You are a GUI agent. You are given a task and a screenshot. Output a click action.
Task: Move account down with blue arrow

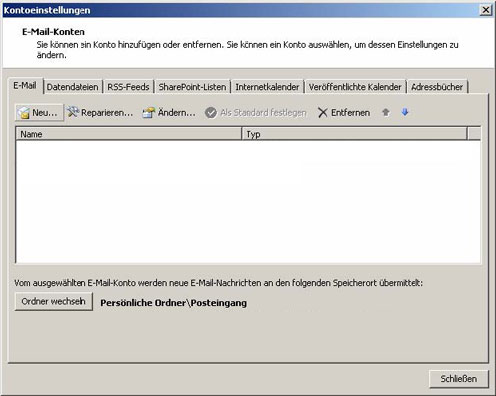pyautogui.click(x=405, y=112)
